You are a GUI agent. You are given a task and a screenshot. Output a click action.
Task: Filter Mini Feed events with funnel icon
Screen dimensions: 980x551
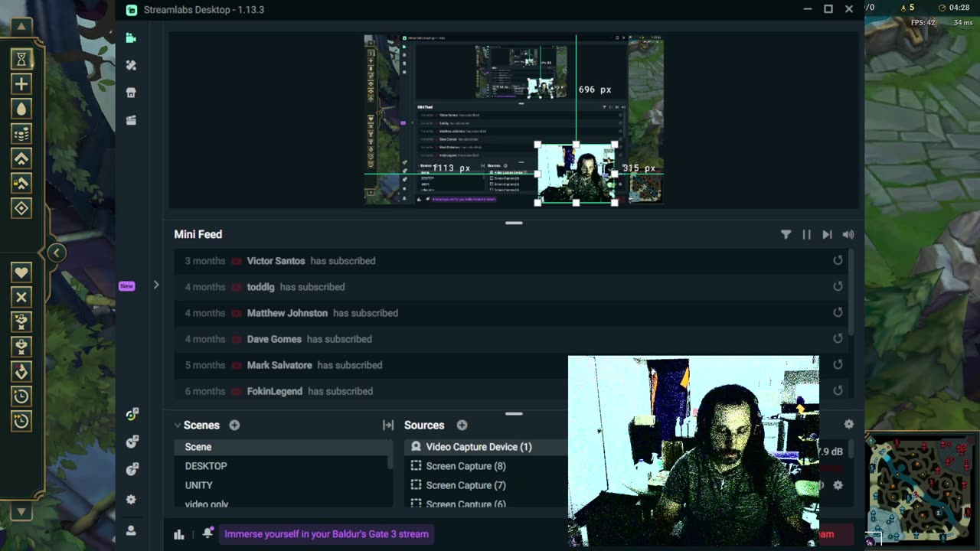786,235
